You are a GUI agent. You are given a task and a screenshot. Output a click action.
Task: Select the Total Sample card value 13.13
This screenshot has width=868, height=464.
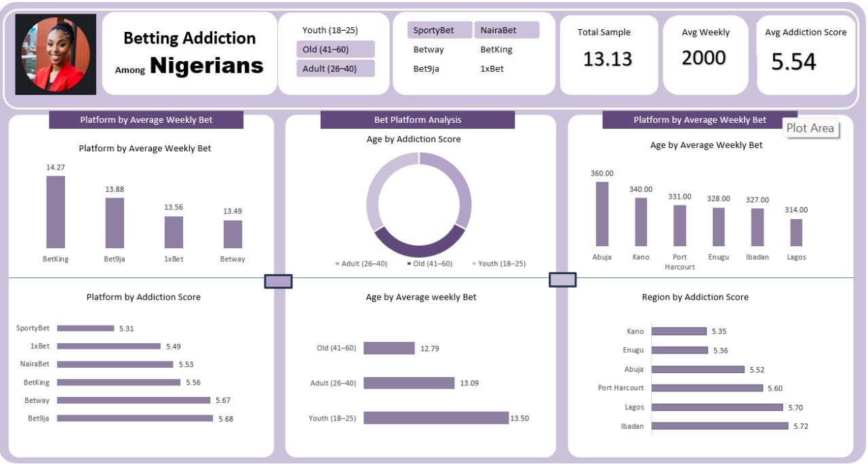tap(608, 59)
